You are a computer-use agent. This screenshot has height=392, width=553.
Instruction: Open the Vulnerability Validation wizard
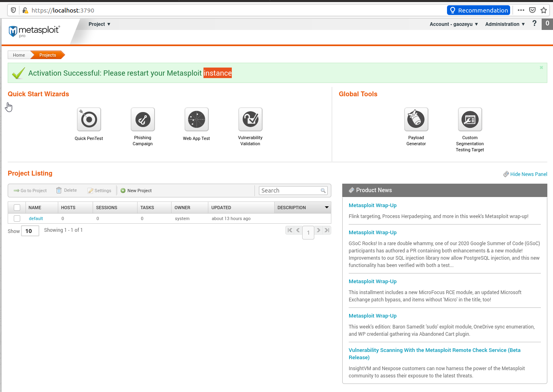[x=250, y=119]
